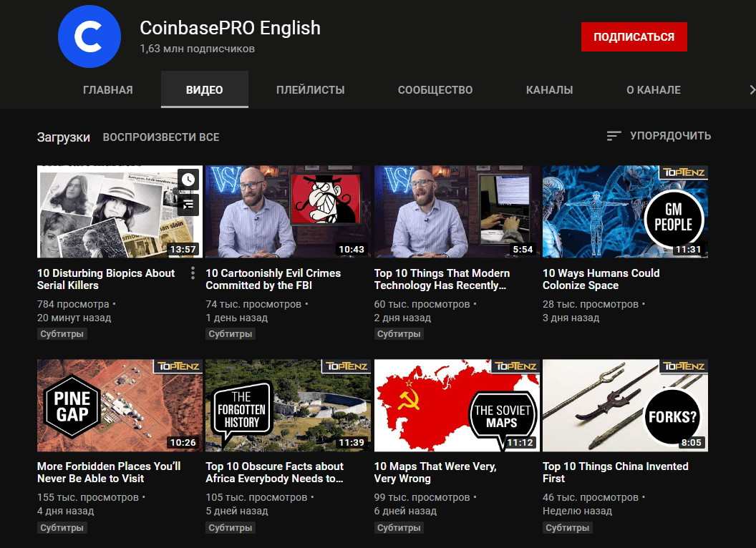Click Субтитры badge under Modern Technology video
Viewport: 756px width, 548px height.
coord(399,334)
